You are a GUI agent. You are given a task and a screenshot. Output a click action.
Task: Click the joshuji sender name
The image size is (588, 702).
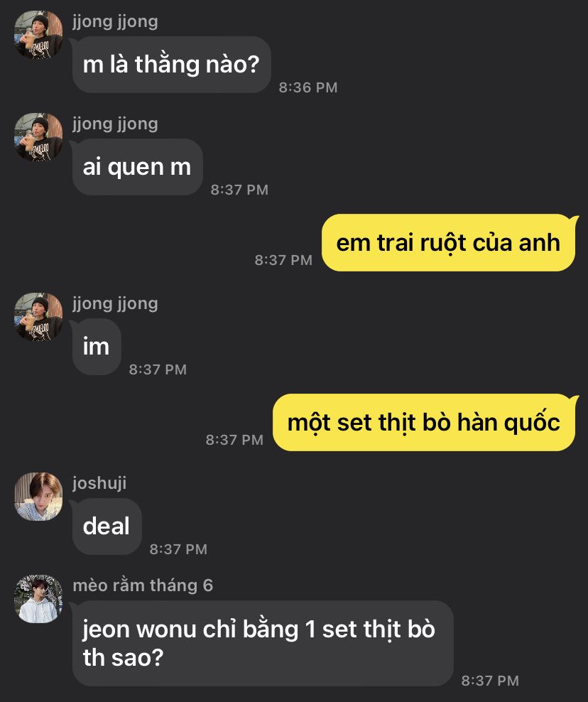[99, 483]
